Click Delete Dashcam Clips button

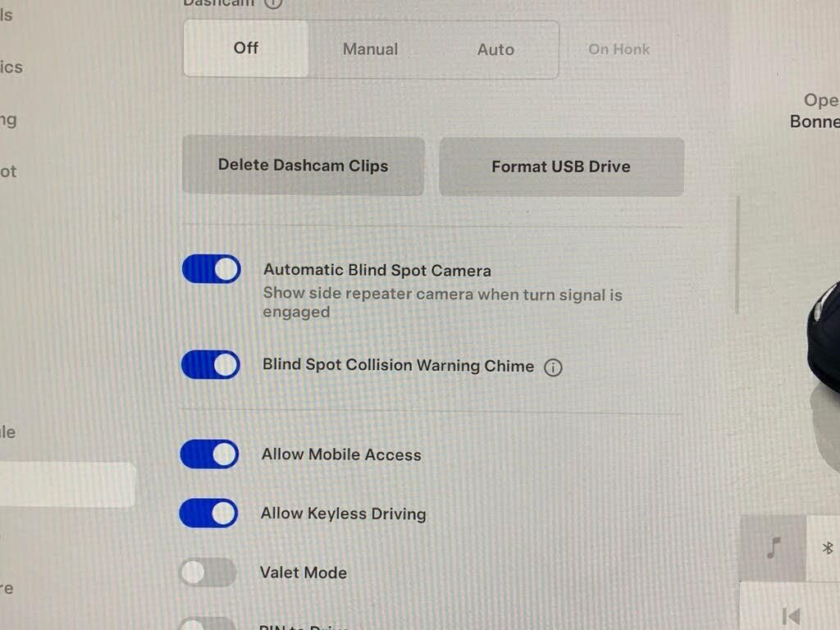(304, 166)
